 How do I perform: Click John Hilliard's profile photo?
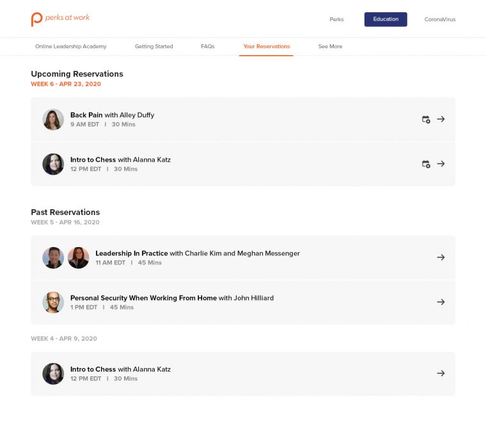coord(53,302)
